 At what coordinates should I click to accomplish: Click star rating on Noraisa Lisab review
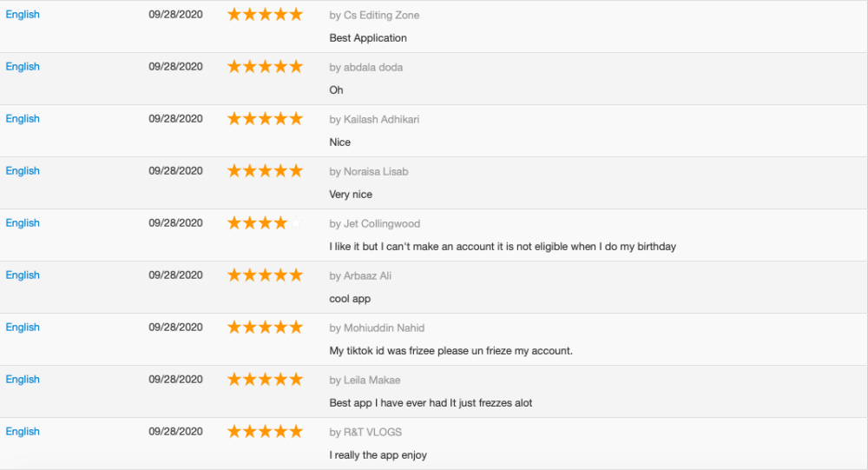(x=265, y=171)
